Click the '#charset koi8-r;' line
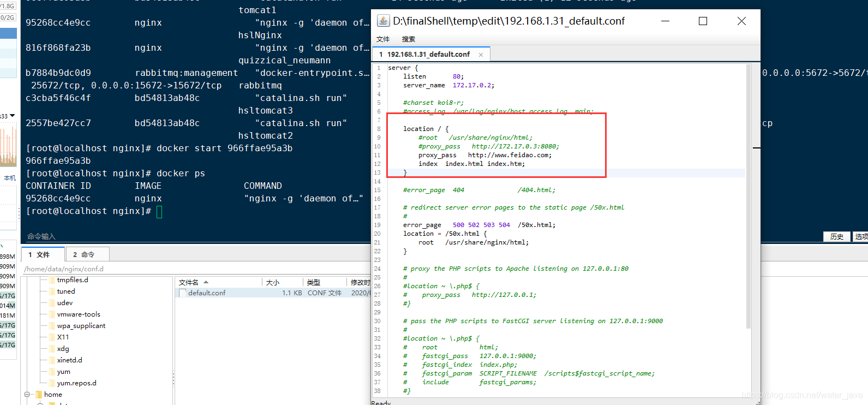The image size is (868, 405). [434, 103]
